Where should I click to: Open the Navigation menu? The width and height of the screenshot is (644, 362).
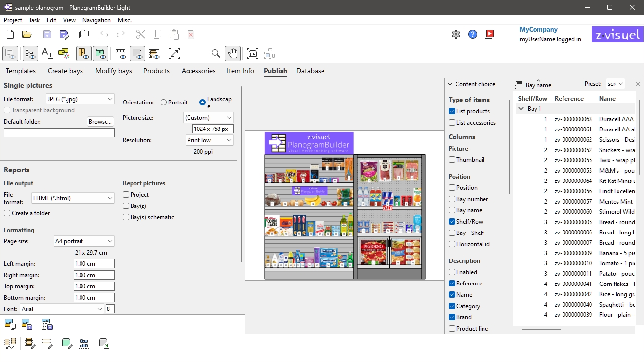pyautogui.click(x=96, y=20)
